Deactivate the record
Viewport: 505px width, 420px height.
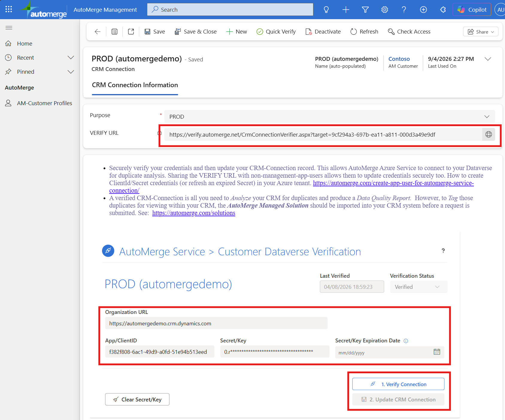[323, 32]
